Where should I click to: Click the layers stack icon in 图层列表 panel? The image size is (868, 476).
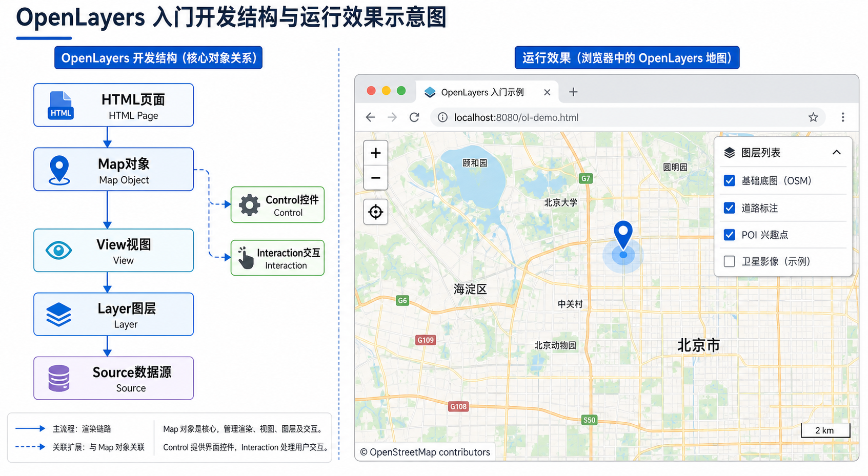pos(729,153)
